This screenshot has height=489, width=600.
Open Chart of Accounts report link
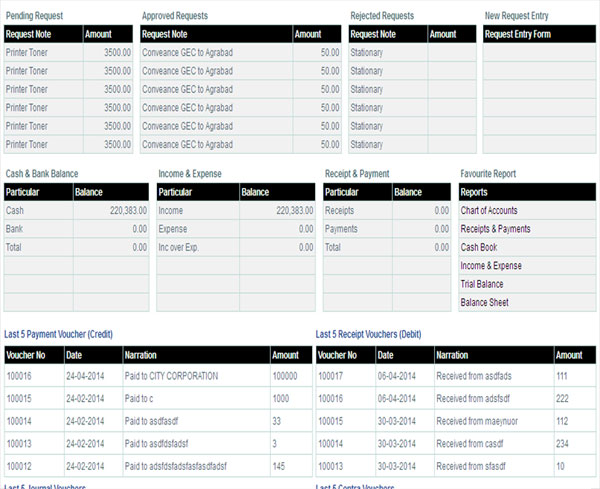click(x=489, y=211)
